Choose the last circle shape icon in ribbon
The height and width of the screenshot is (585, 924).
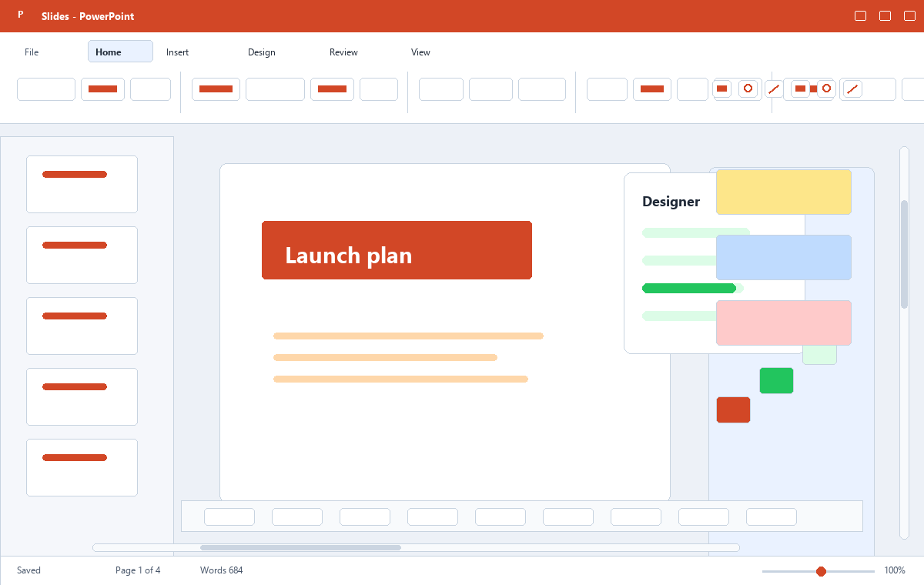[x=826, y=89]
